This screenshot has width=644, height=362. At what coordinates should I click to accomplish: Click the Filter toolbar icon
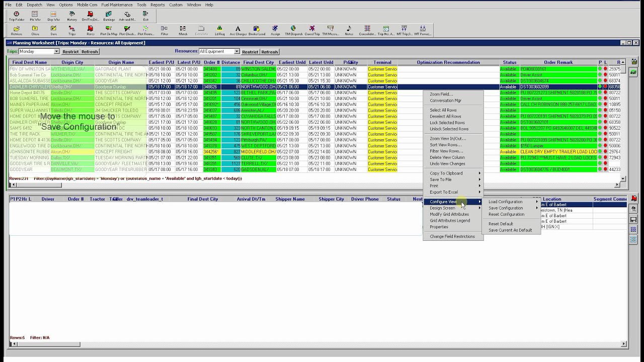click(x=165, y=31)
